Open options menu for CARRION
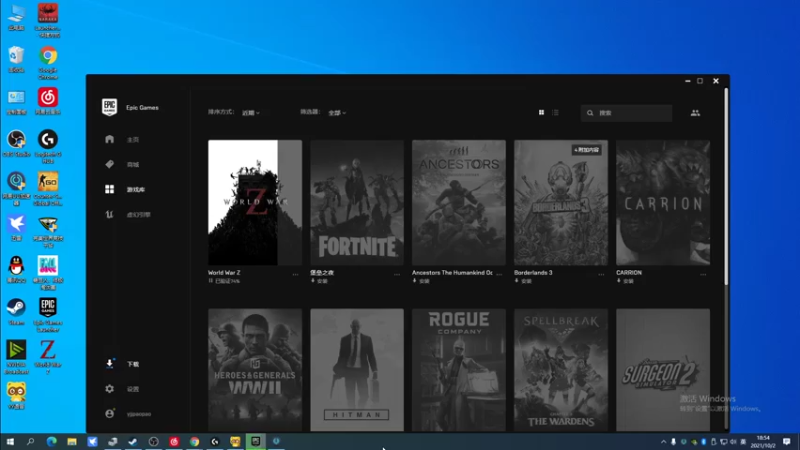This screenshot has width=800, height=450. 703,274
